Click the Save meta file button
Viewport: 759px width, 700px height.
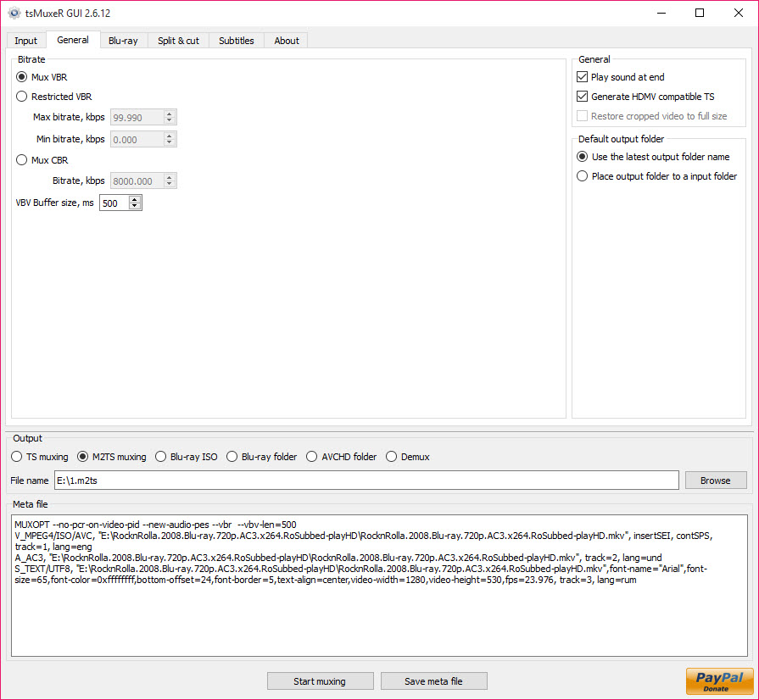pos(433,681)
